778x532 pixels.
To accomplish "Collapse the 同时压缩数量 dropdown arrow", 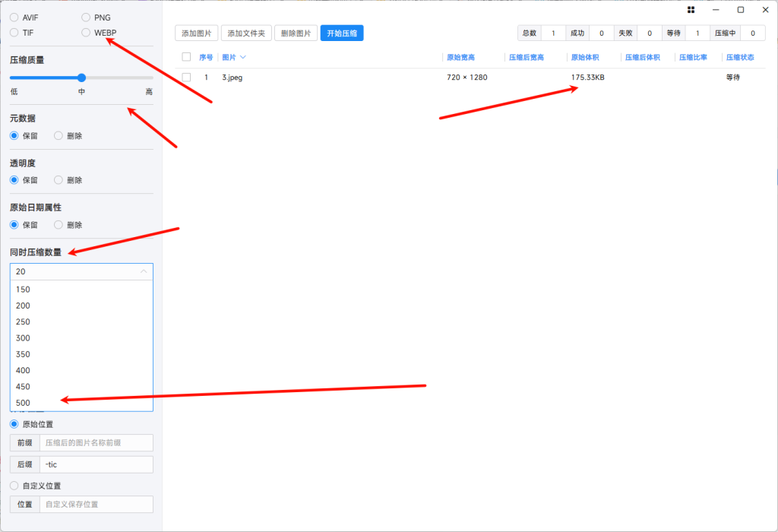I will pyautogui.click(x=144, y=271).
